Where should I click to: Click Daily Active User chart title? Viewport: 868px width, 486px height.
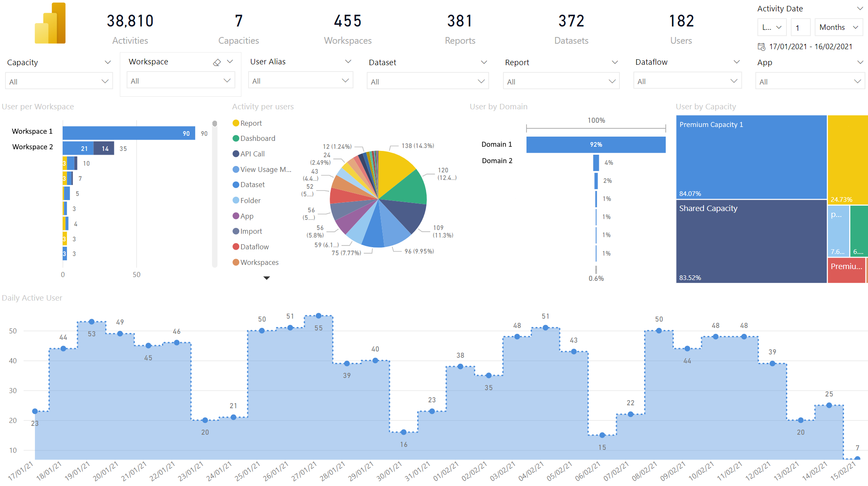point(32,298)
